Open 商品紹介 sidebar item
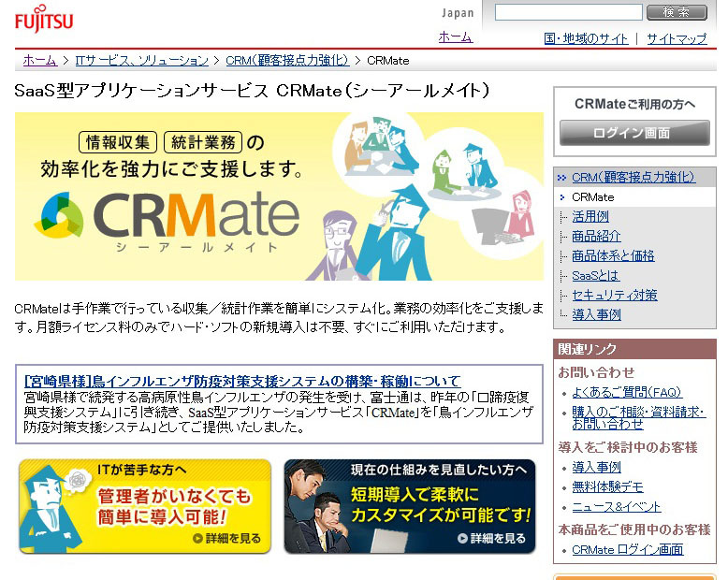Screen dimensions: 728x580 [596, 236]
